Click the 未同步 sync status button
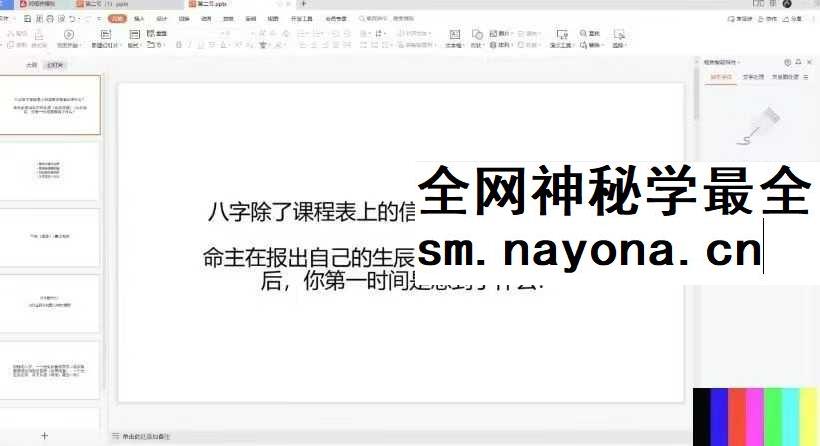The height and width of the screenshot is (446, 820). click(740, 19)
